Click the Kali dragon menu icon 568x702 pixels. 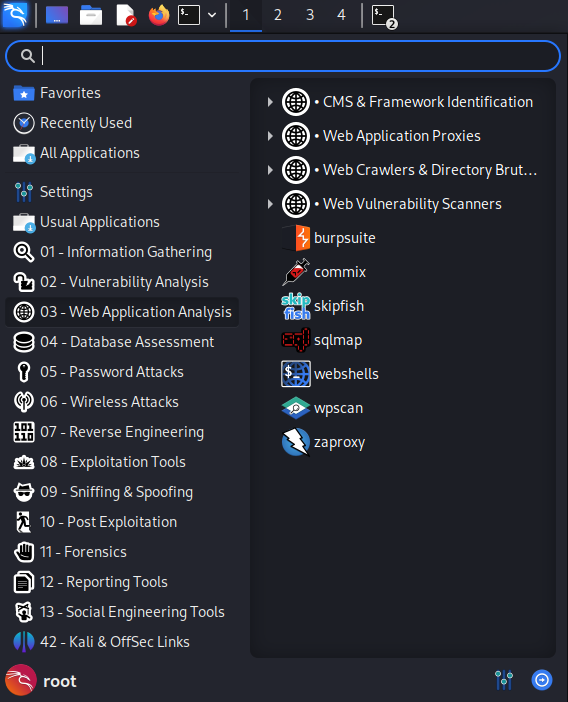click(15, 15)
